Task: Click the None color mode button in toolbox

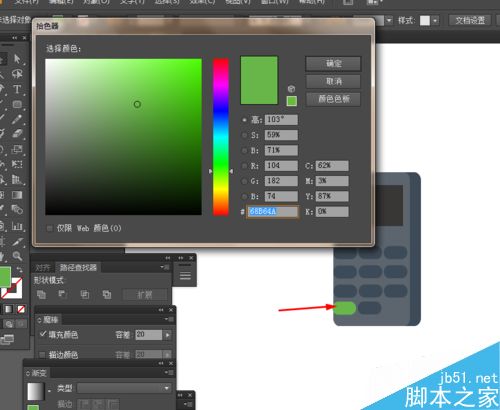Action: point(21,309)
